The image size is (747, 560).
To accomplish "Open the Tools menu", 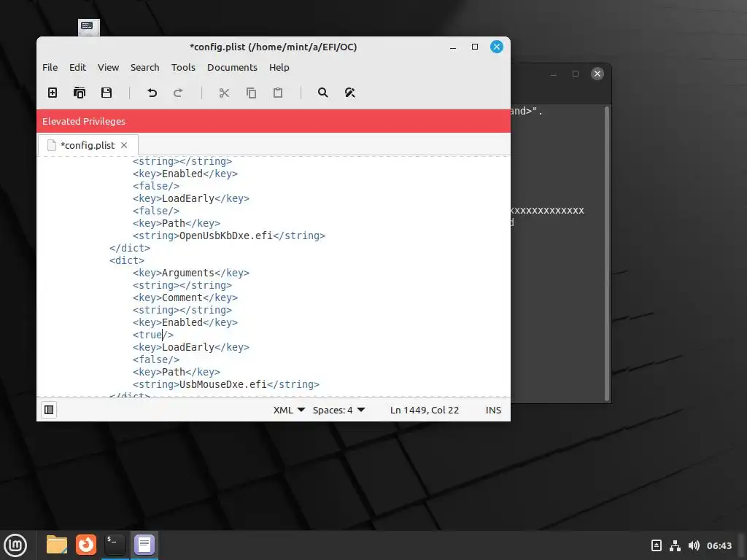I will 183,67.
